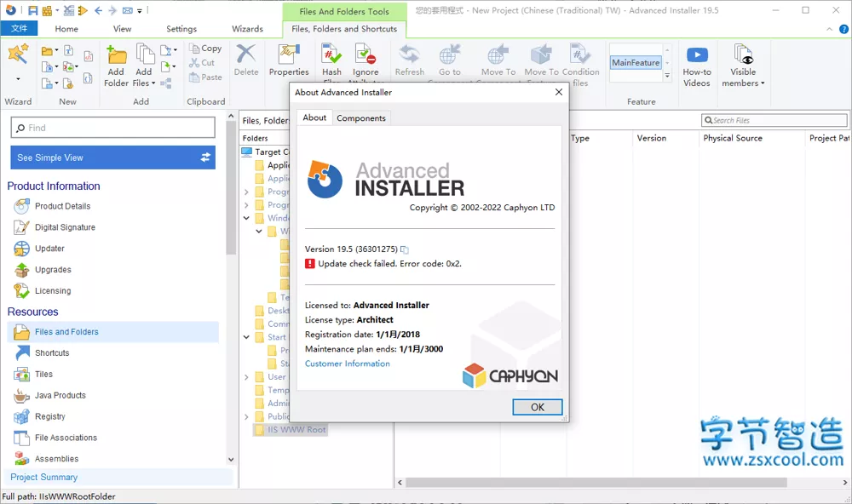Collapse the Start folder node

point(246,337)
